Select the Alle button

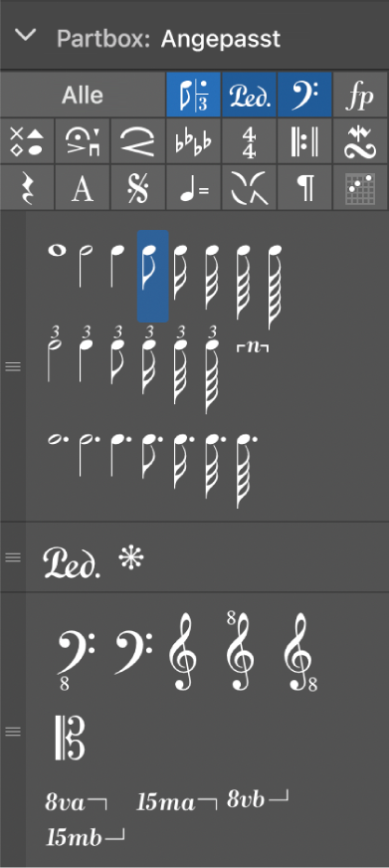click(83, 96)
